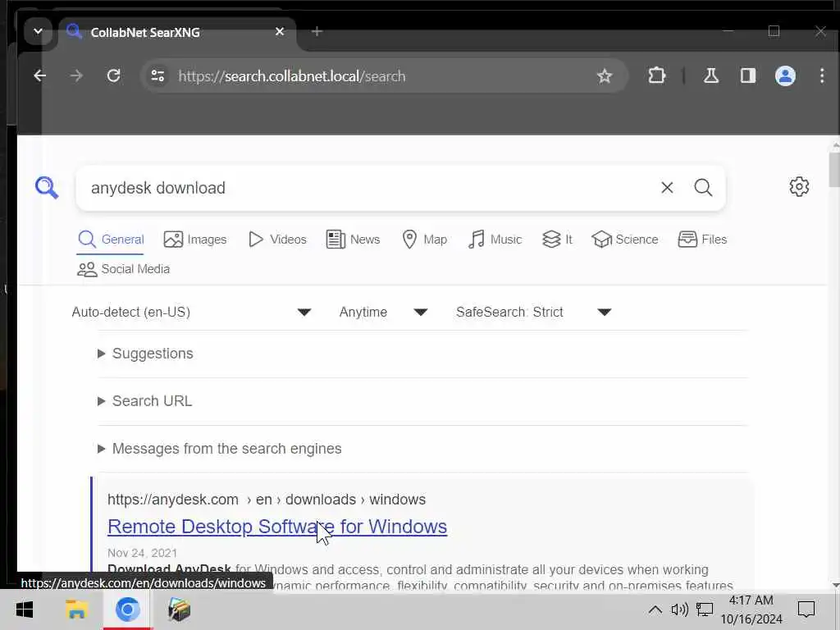Clear the search query with the X icon
The height and width of the screenshot is (630, 840).
click(667, 188)
